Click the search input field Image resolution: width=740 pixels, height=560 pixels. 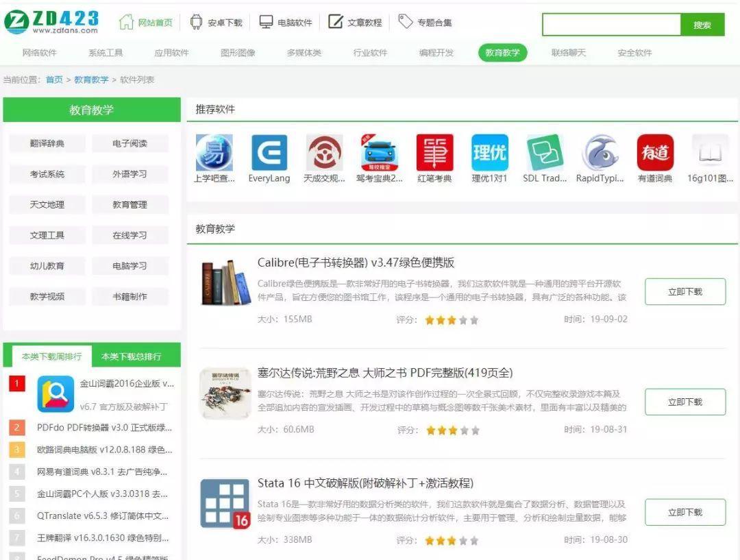[611, 25]
